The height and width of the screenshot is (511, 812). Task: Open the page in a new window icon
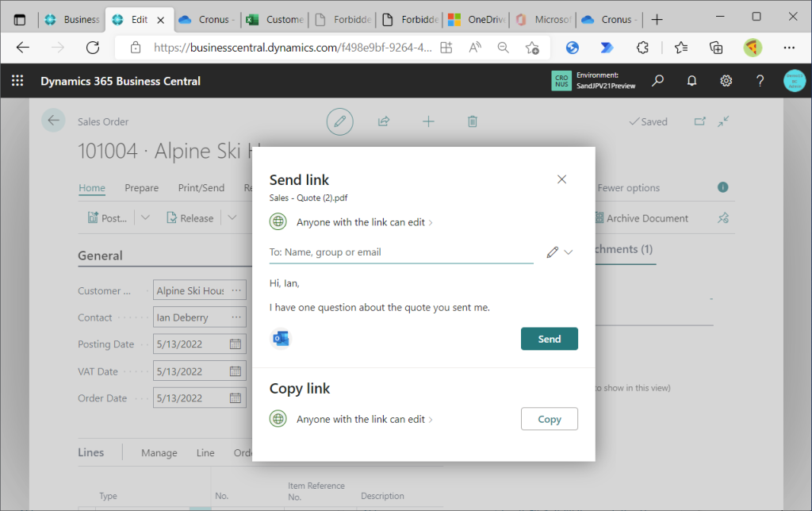(x=700, y=121)
